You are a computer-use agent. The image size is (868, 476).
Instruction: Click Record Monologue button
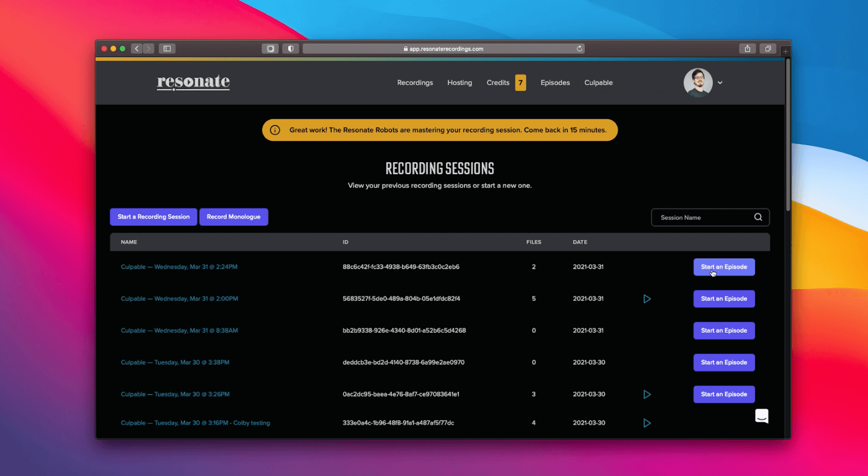click(x=233, y=217)
